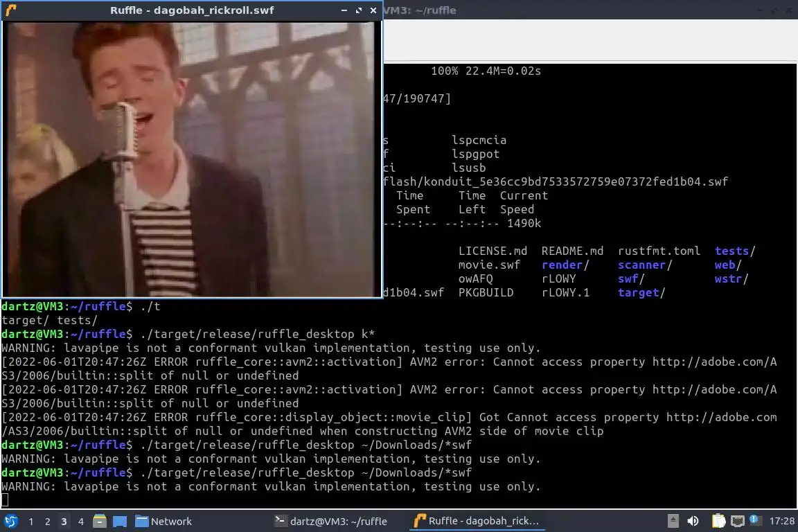Click the './target/release/ruffle_desktop k*' command
798x532 pixels.
(x=258, y=334)
